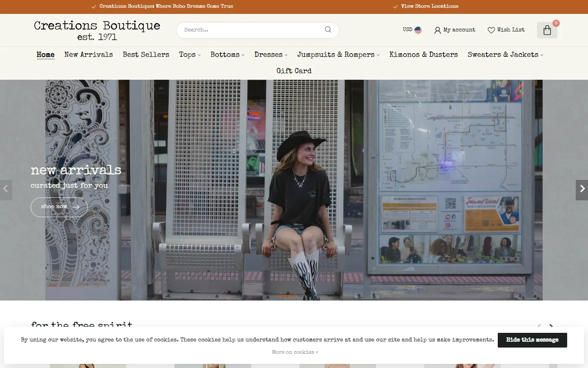Click next arrow in free spirit carousel

(x=551, y=326)
